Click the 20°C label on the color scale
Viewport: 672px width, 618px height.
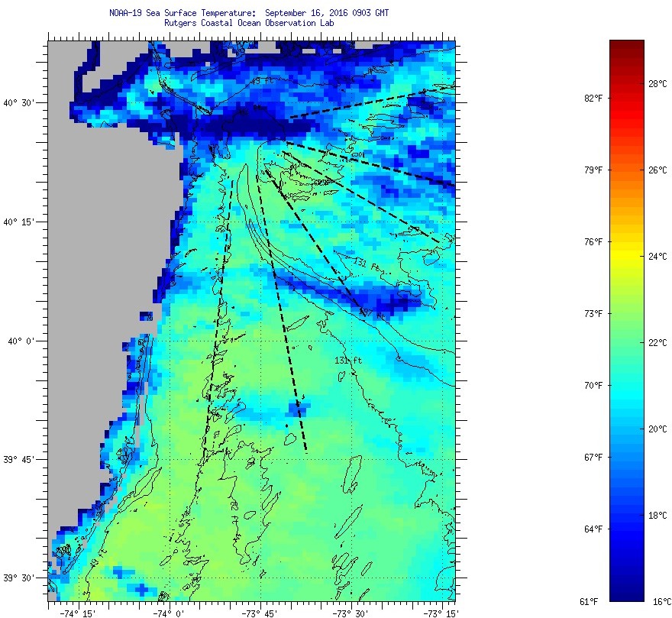coord(657,429)
